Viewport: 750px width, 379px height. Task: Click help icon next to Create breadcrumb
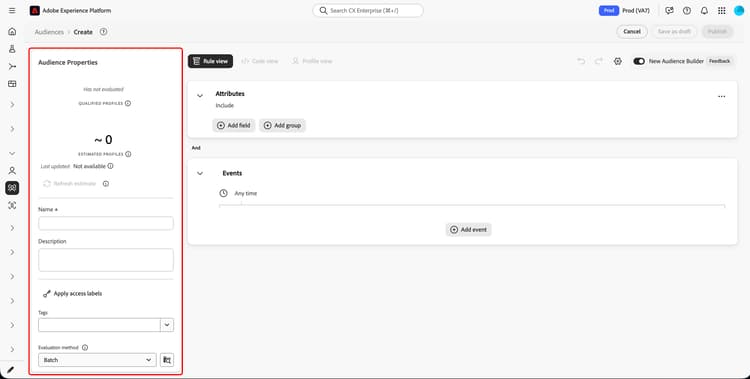click(103, 32)
